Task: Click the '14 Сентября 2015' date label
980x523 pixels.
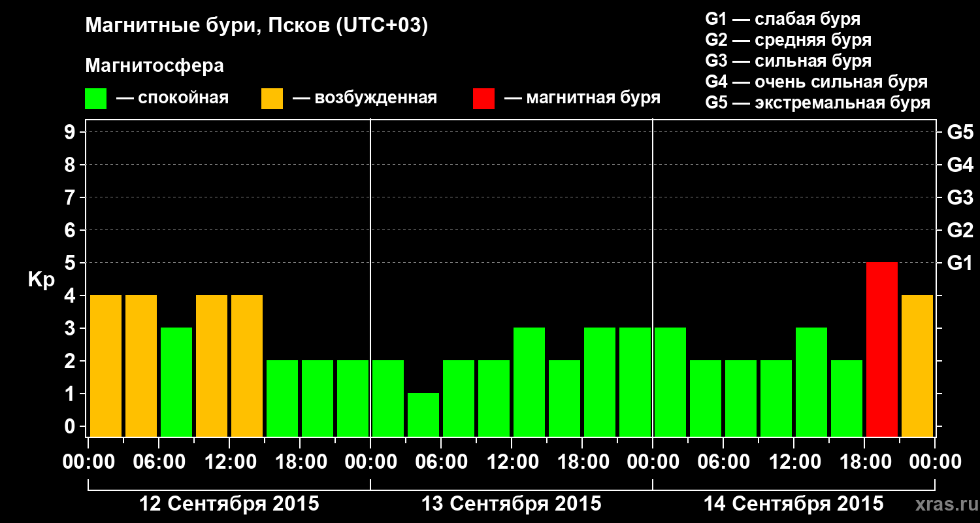Action: pyautogui.click(x=793, y=504)
